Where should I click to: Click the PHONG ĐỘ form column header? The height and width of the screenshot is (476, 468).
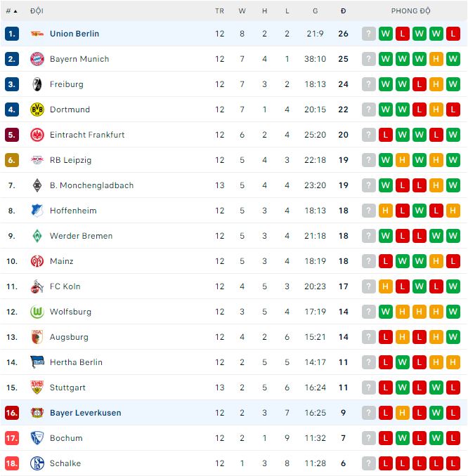(x=411, y=11)
